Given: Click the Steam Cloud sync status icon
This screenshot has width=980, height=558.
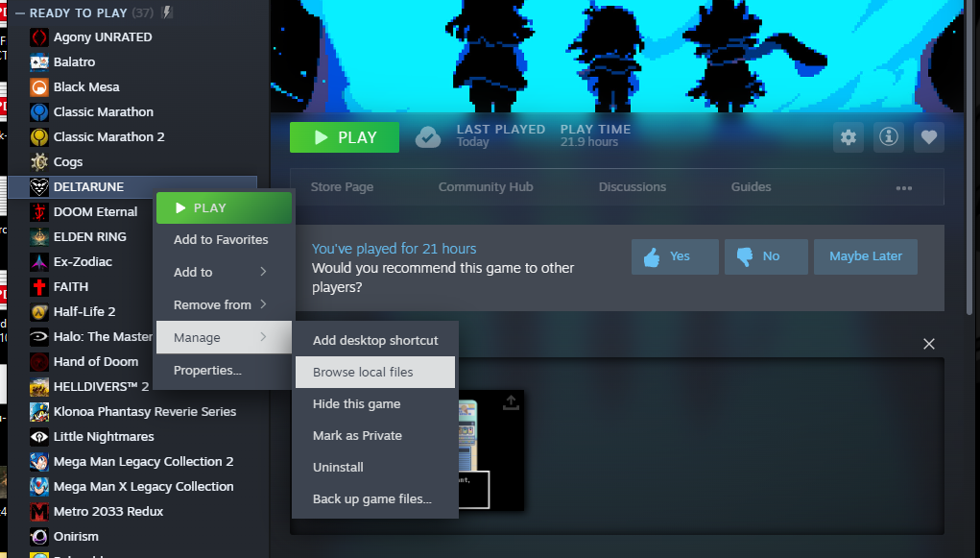Looking at the screenshot, I should [x=428, y=137].
